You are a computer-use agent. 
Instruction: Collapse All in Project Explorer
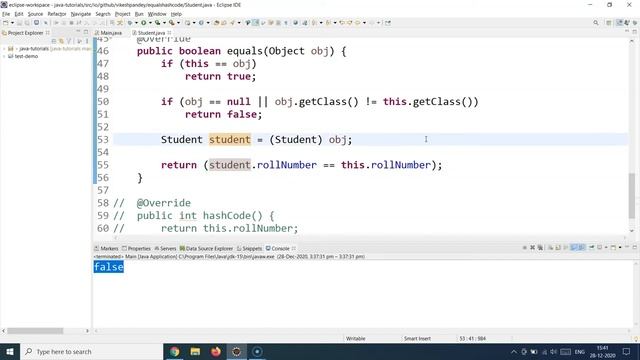click(x=53, y=41)
